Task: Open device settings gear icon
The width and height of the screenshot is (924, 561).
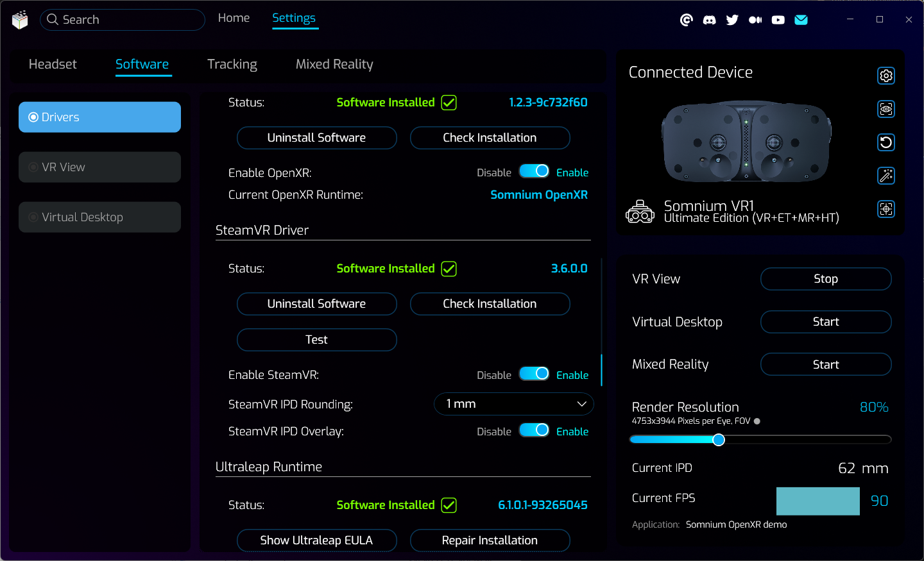Action: [886, 76]
